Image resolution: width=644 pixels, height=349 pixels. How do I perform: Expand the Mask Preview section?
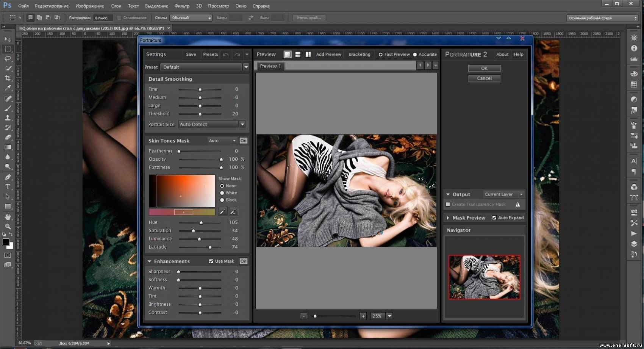point(448,218)
